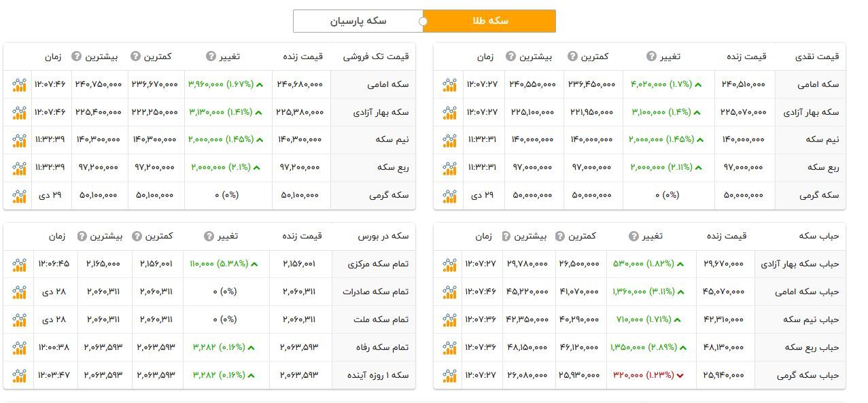The height and width of the screenshot is (403, 868).
Task: Click the سکه ۱ روزه آینده label
Action: 378,376
